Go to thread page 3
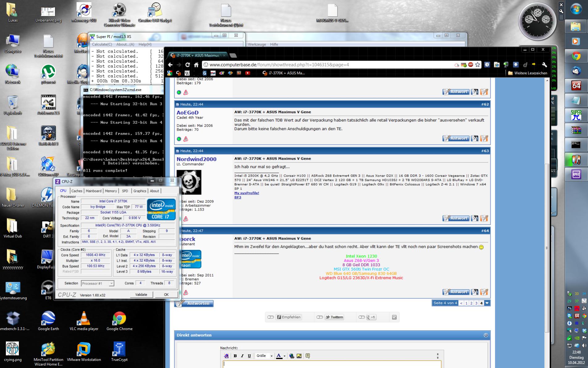Screen dimensions: 588x368 click(x=476, y=303)
